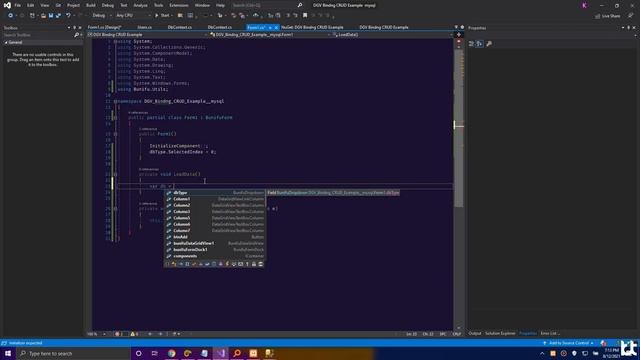Select Column3 in the IntelliSense list
The image size is (640, 360).
[x=215, y=211]
